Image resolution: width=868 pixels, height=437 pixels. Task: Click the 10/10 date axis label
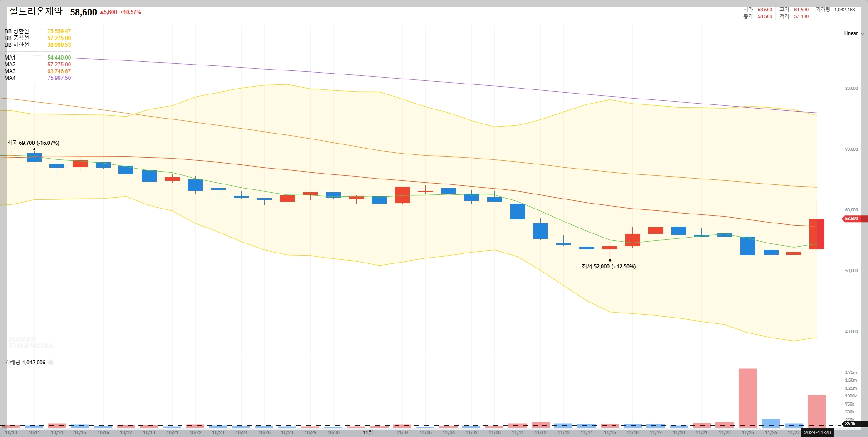point(11,433)
